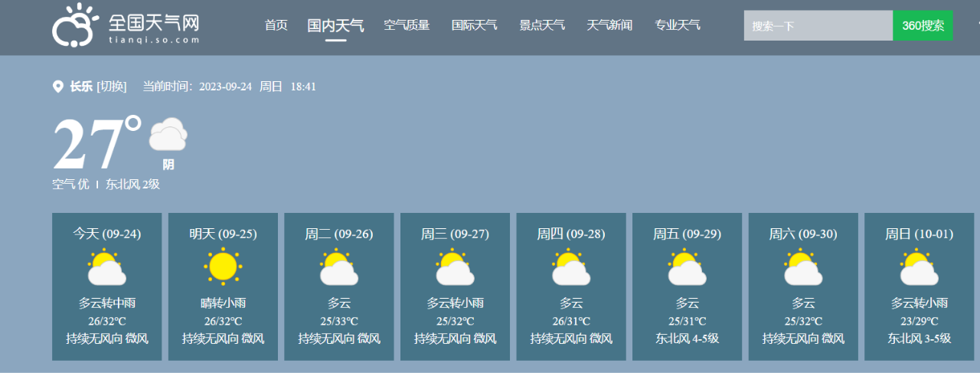Click the current temperature 27°
Image resolution: width=980 pixels, height=373 pixels.
(96, 144)
